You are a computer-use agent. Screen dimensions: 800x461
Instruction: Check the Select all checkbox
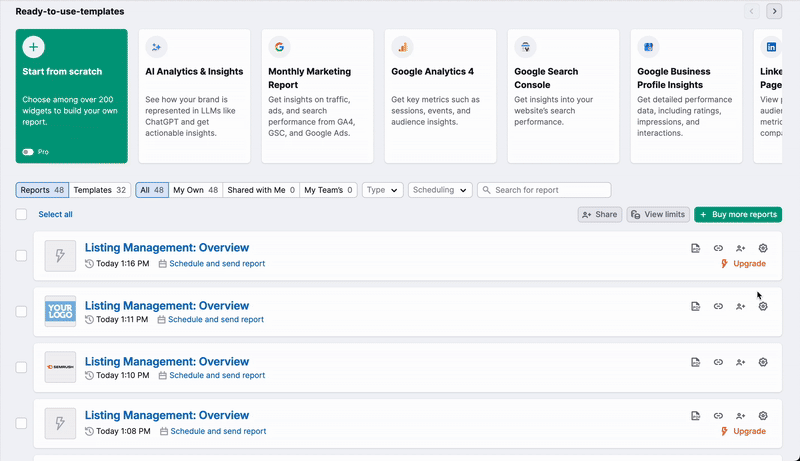pyautogui.click(x=22, y=214)
